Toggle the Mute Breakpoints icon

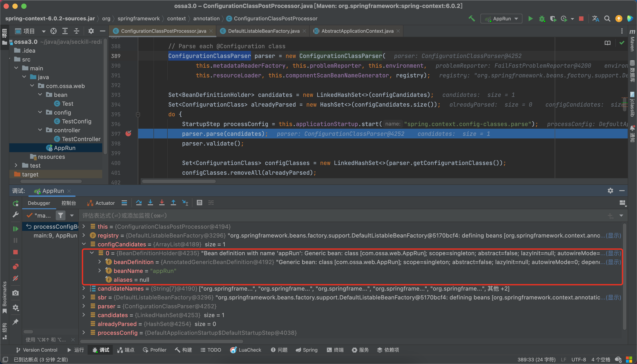point(15,278)
